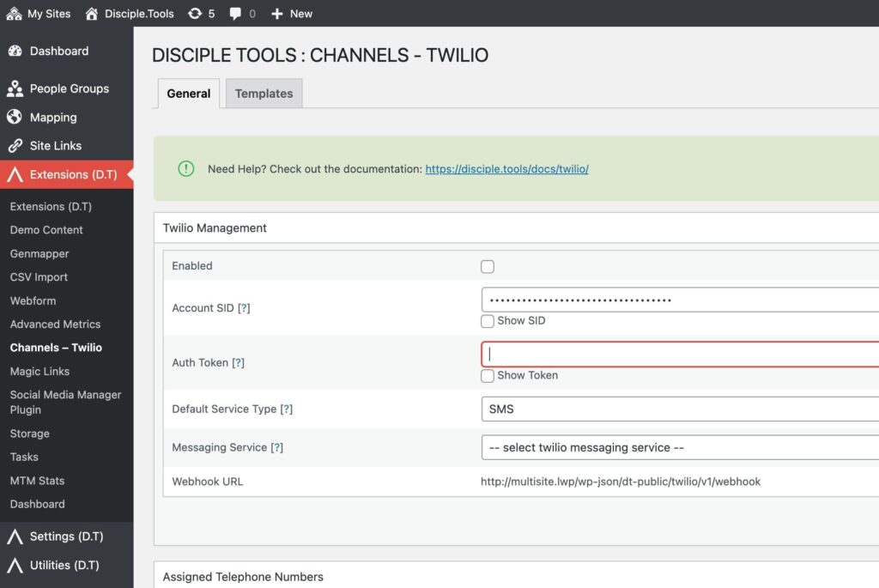This screenshot has width=879, height=588.
Task: Open the comments bubble icon
Action: [x=235, y=14]
